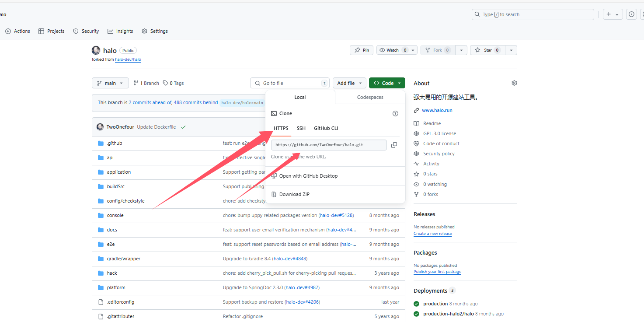View the 1 Branch link
The image size is (644, 322).
(146, 83)
